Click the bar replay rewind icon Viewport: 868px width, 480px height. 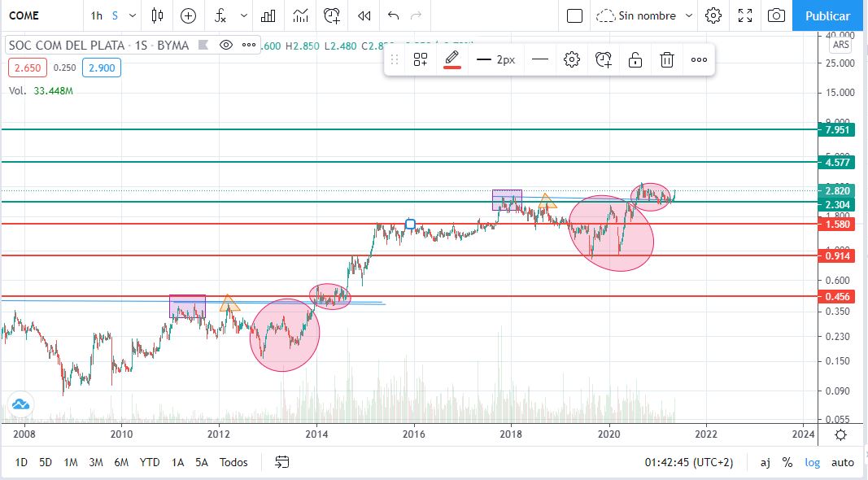coord(364,15)
